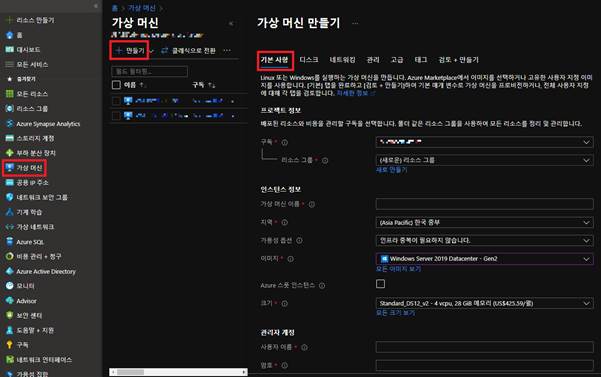Check the first virtual machine row checkbox
Image resolution: width=601 pixels, height=377 pixels.
click(116, 101)
